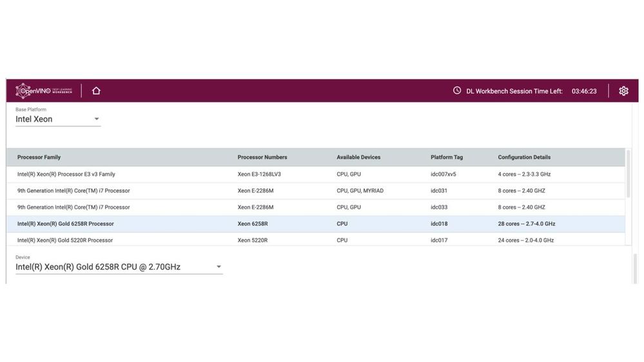Click platform tag idc017

tap(439, 240)
